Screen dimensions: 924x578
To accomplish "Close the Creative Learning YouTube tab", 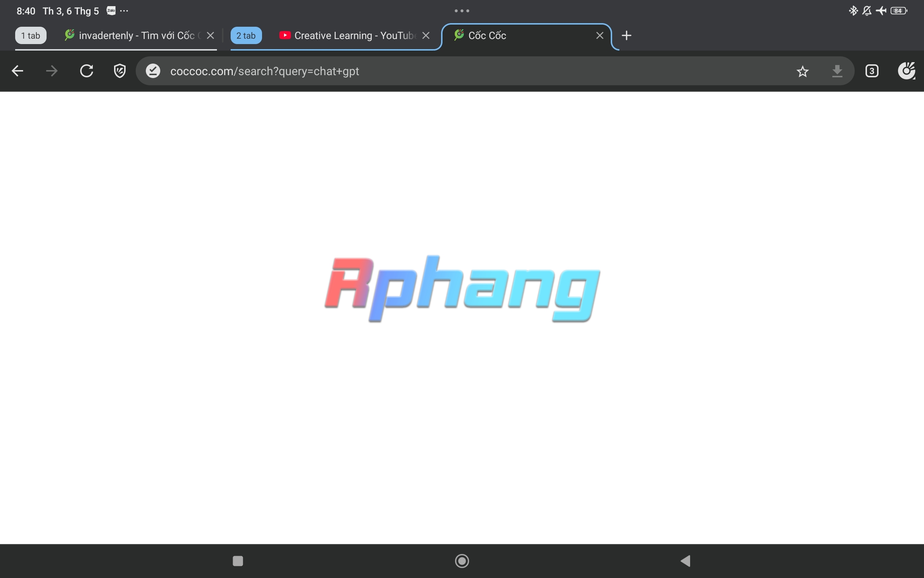I will coord(426,35).
